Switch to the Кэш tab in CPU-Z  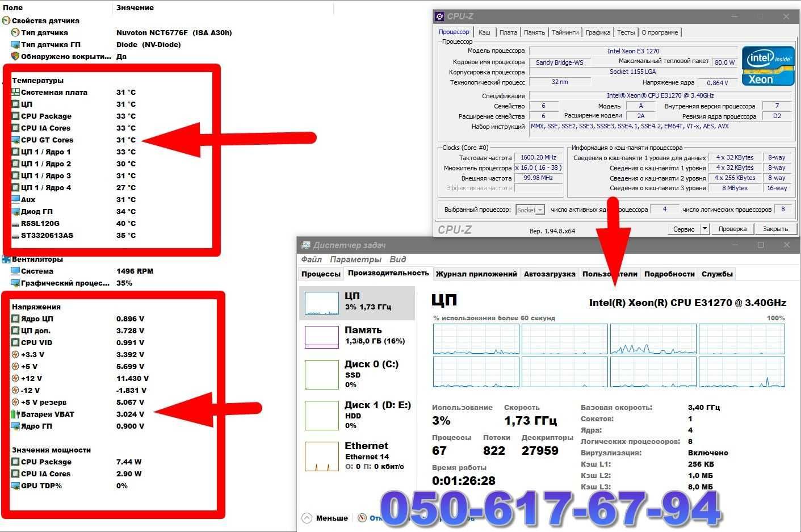point(484,32)
